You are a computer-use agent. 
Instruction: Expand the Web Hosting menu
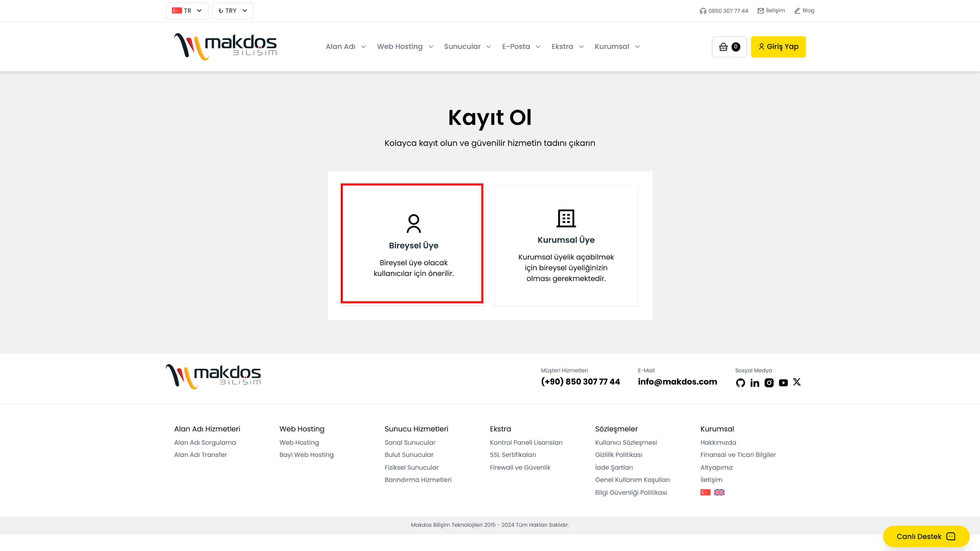click(x=405, y=46)
